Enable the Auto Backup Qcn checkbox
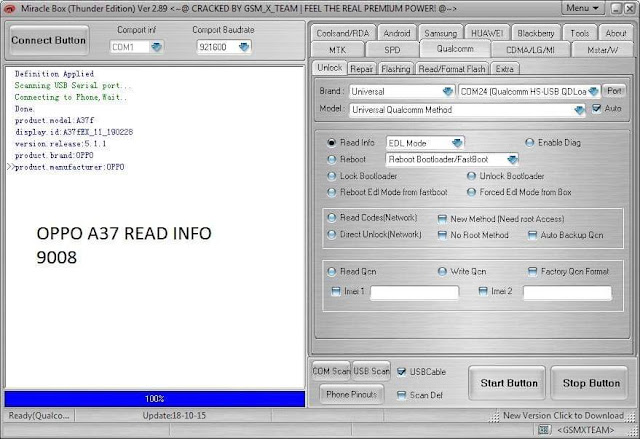Image resolution: width=640 pixels, height=439 pixels. pyautogui.click(x=532, y=235)
